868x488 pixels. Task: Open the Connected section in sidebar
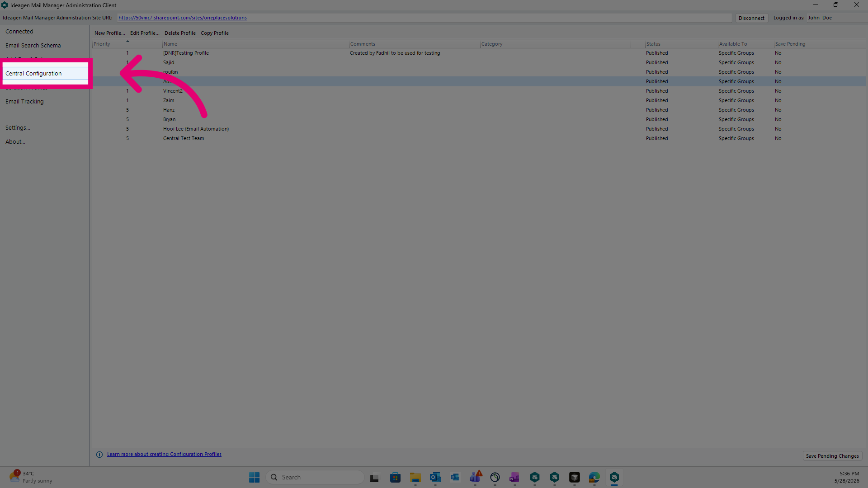[x=19, y=32]
